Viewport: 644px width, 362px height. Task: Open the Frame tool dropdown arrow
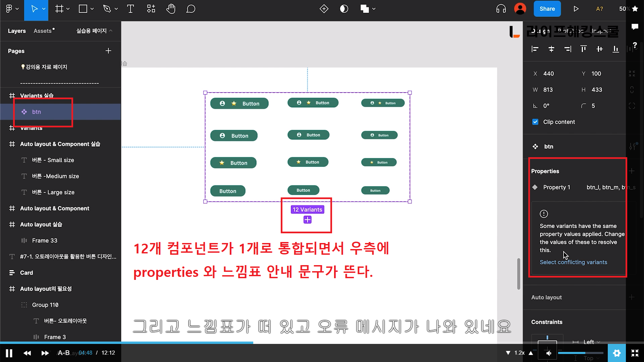[x=68, y=9]
